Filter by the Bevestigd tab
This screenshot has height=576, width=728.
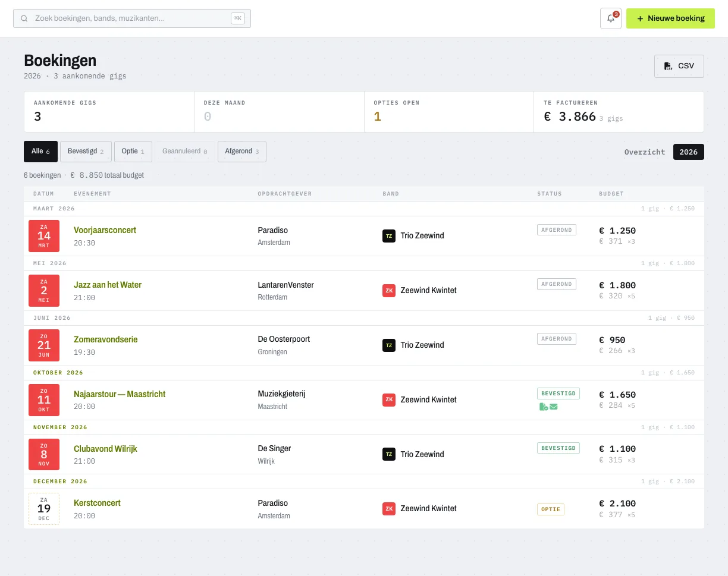(86, 152)
